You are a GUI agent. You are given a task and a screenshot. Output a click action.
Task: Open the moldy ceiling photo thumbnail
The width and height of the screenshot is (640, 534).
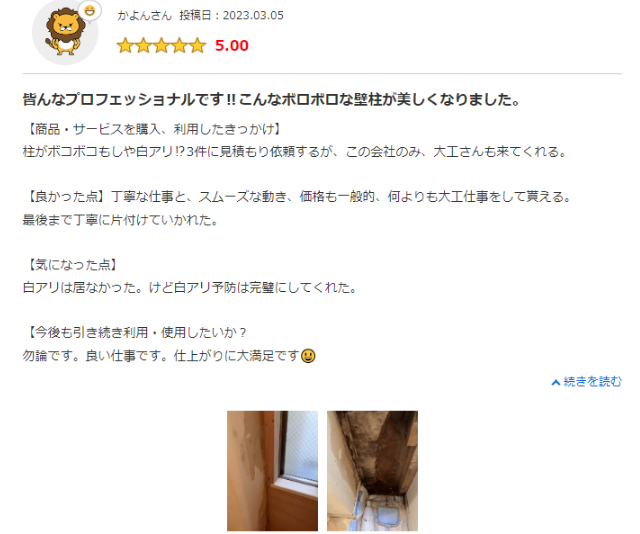[372, 471]
